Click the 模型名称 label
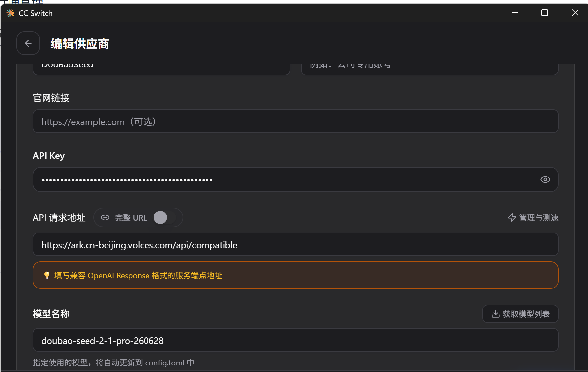The width and height of the screenshot is (588, 372). pos(51,314)
